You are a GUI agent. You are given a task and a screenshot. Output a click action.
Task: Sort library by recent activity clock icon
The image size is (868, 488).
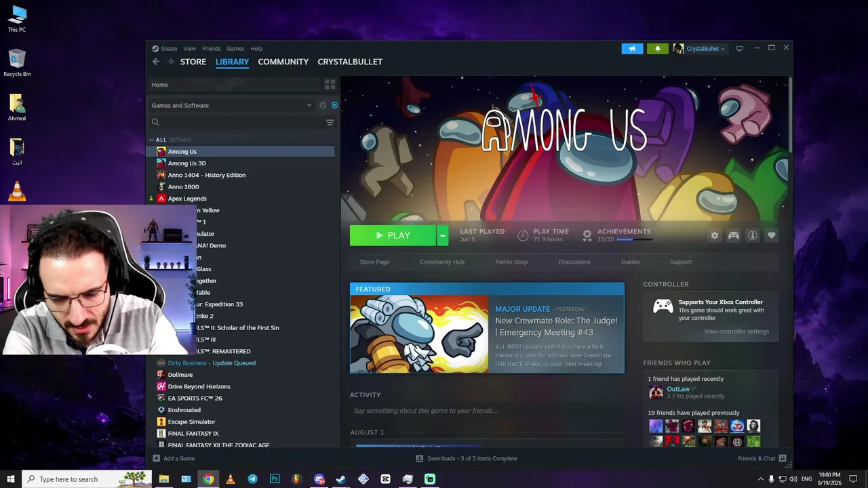pyautogui.click(x=323, y=105)
